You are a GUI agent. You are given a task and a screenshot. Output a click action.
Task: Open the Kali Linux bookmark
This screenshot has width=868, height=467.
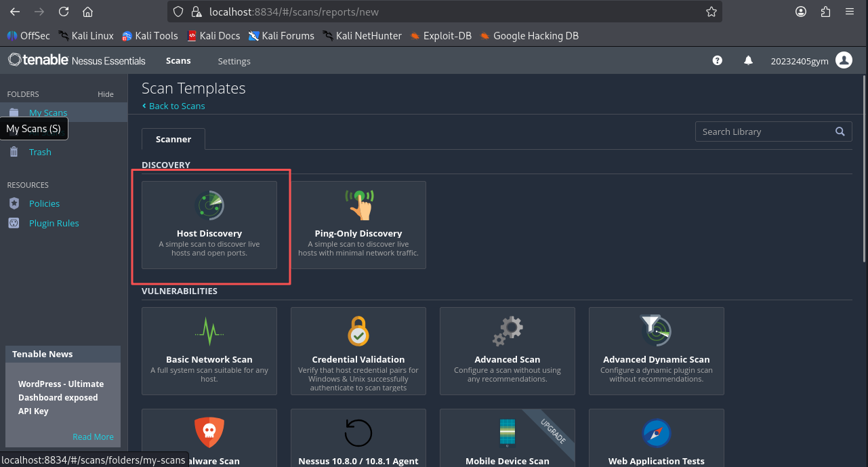(x=86, y=36)
